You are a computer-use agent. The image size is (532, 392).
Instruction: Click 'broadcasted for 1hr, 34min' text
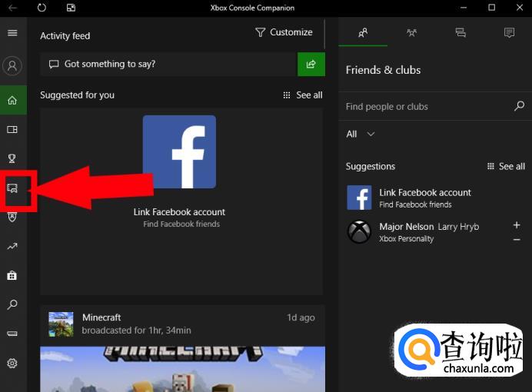tap(136, 331)
